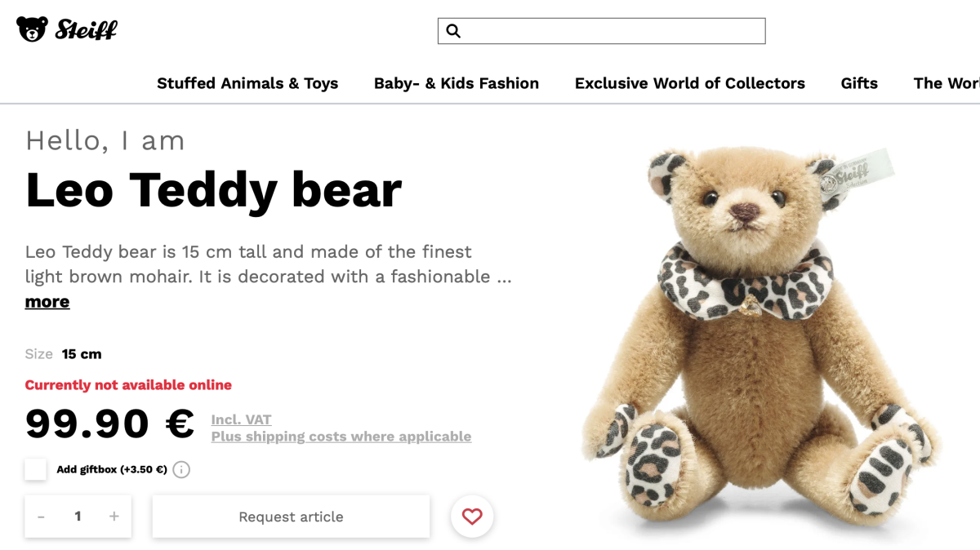
Task: Open Stuffed Animals & Toys menu
Action: coord(247,83)
